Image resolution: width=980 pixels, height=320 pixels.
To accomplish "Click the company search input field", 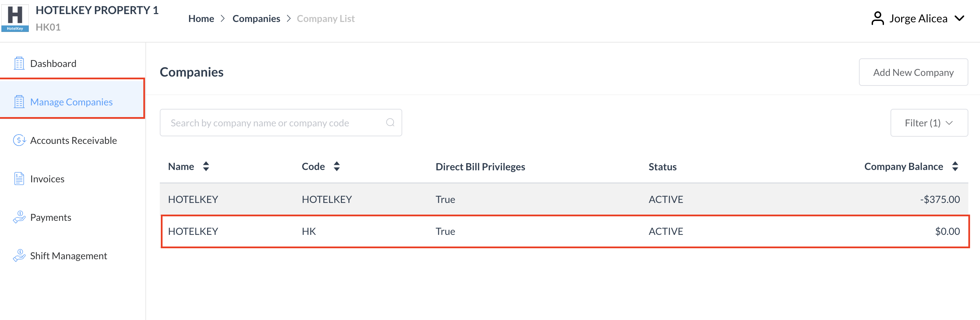I will click(x=266, y=122).
